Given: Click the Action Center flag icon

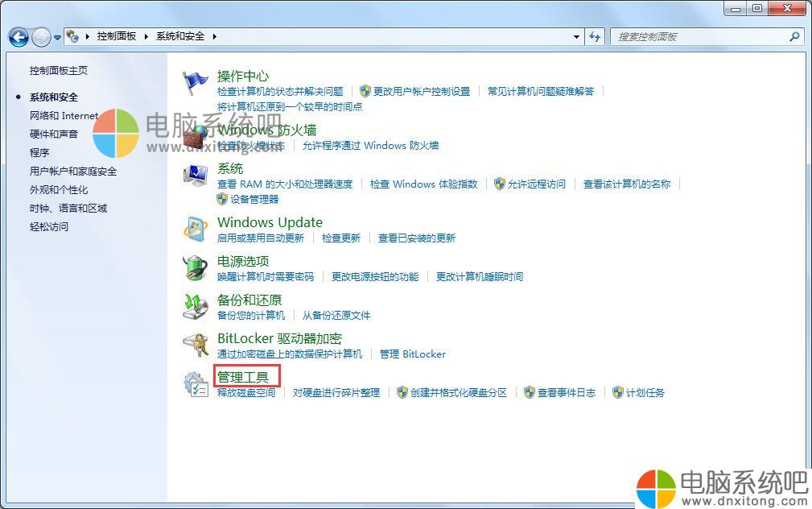Looking at the screenshot, I should [x=195, y=83].
